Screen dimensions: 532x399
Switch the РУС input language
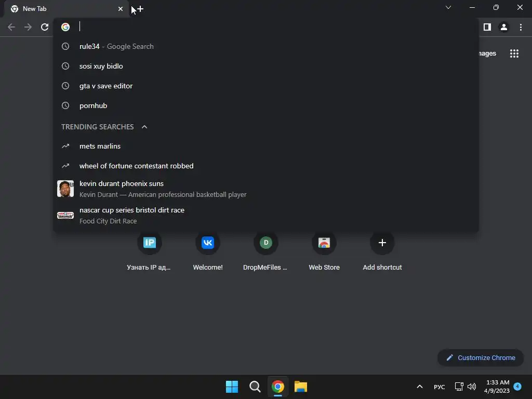(440, 387)
